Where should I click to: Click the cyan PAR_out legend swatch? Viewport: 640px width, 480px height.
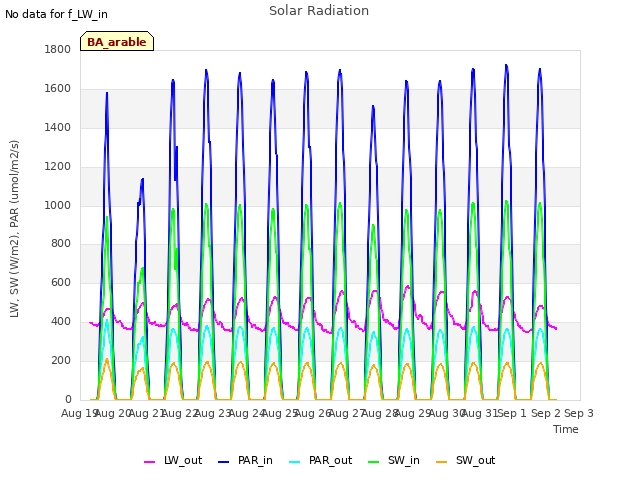[x=294, y=462]
